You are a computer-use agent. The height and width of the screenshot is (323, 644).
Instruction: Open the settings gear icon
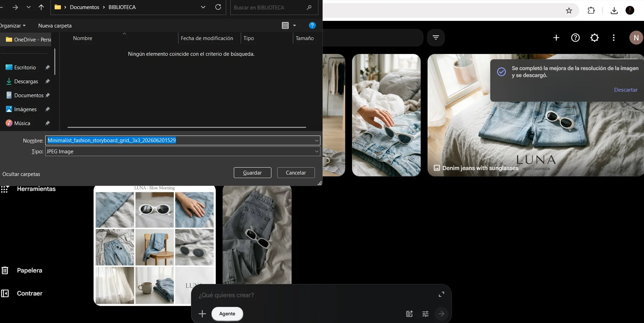(x=595, y=38)
